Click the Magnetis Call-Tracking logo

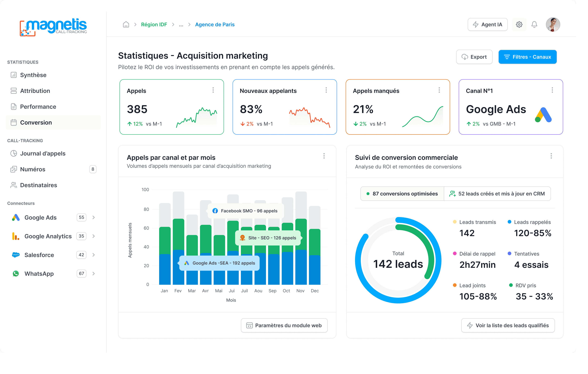click(x=53, y=27)
